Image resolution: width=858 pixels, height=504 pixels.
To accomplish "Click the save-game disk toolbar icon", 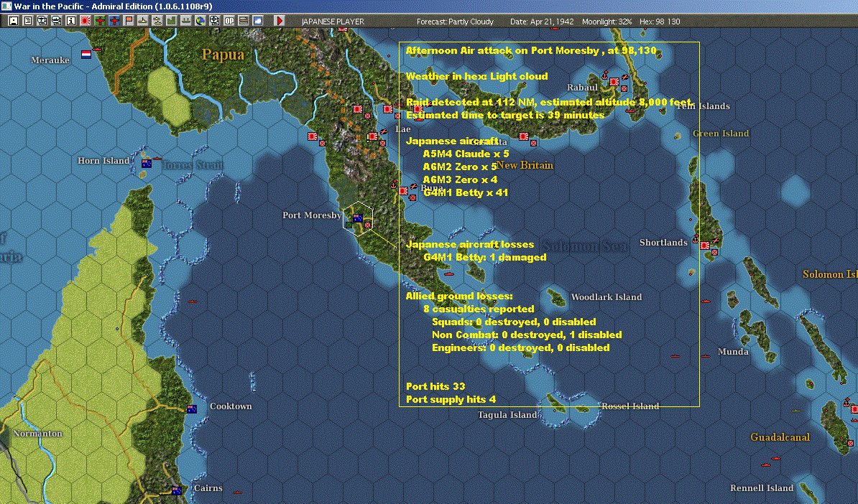I will pyautogui.click(x=14, y=21).
